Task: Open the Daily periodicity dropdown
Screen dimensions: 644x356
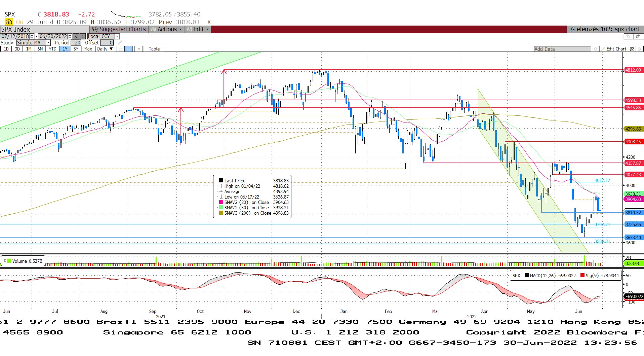Action: (x=105, y=49)
